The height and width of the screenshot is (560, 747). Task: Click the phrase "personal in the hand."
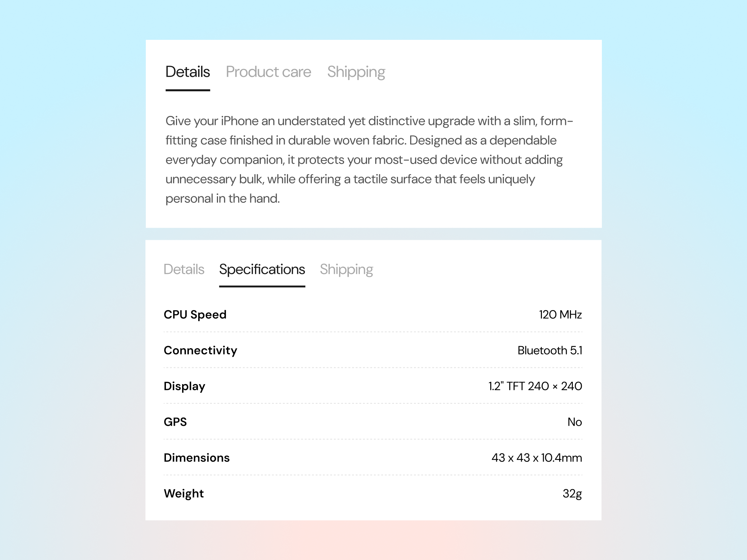point(222,199)
